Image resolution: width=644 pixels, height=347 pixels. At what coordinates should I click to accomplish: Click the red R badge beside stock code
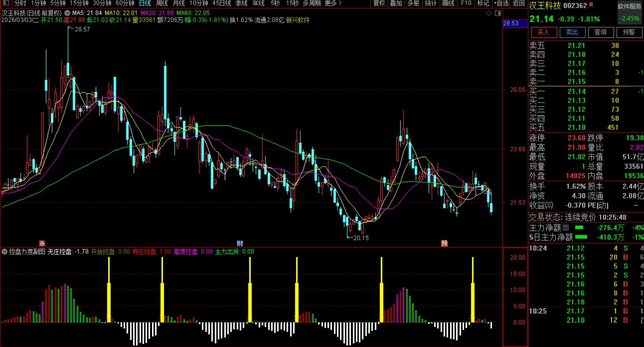[591, 5]
